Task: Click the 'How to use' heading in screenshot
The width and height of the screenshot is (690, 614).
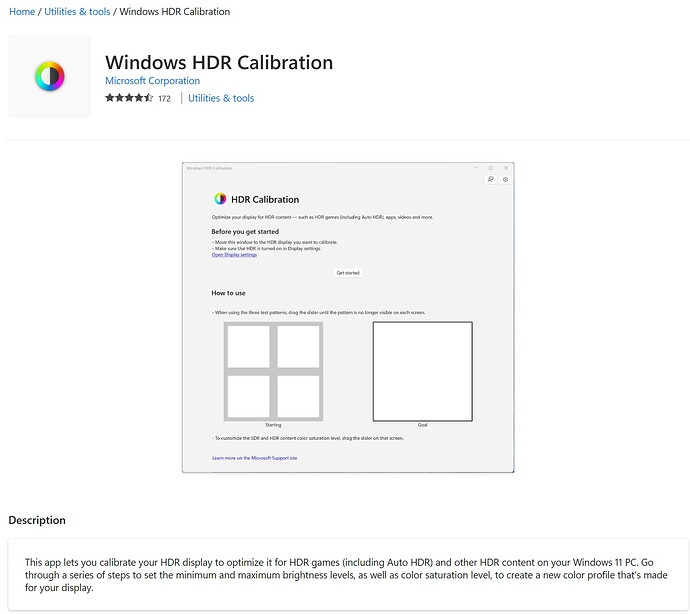Action: pyautogui.click(x=228, y=293)
